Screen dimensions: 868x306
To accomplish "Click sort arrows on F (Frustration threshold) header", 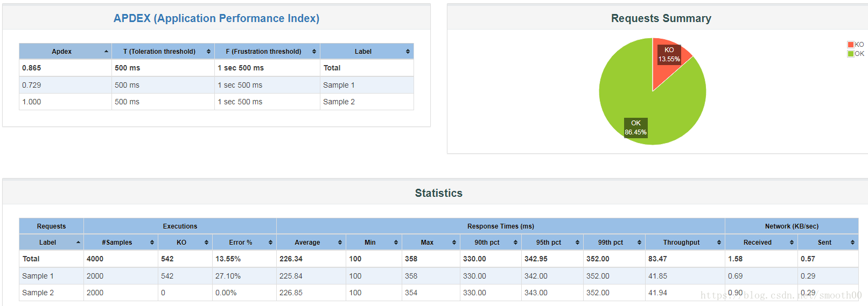I will tap(314, 52).
